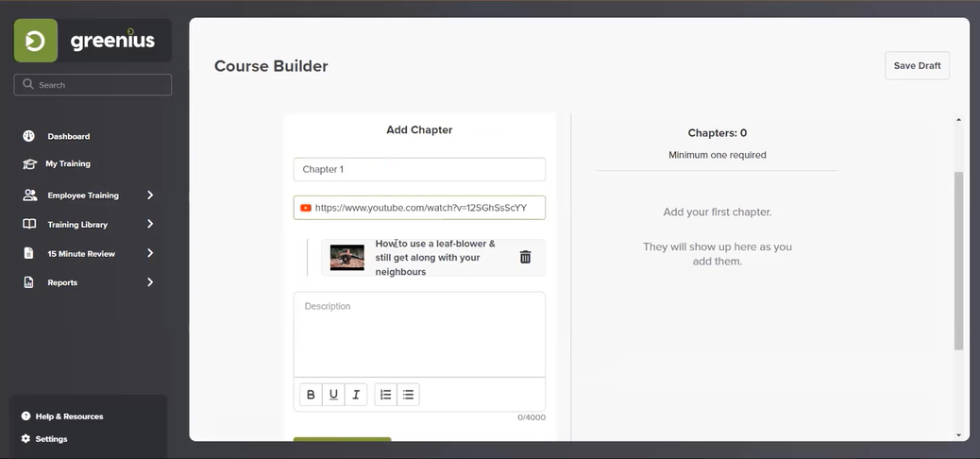
Task: Open Settings from the sidebar
Action: click(51, 439)
